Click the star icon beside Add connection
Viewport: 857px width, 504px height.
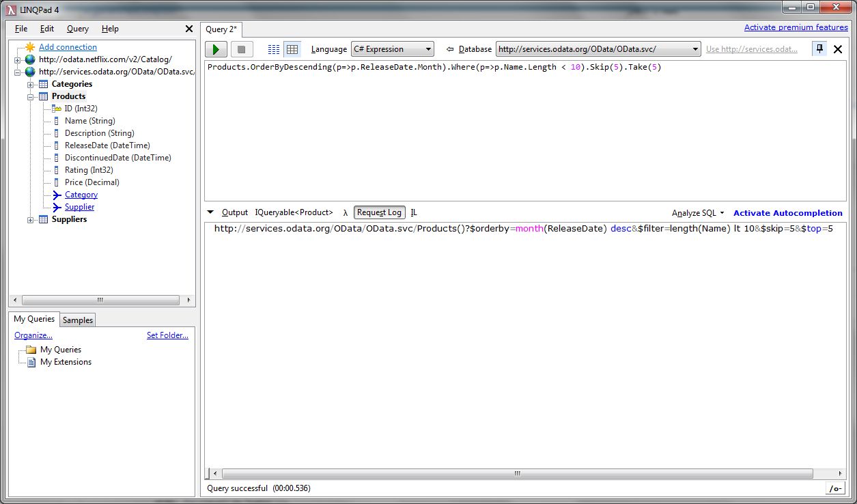click(x=30, y=47)
